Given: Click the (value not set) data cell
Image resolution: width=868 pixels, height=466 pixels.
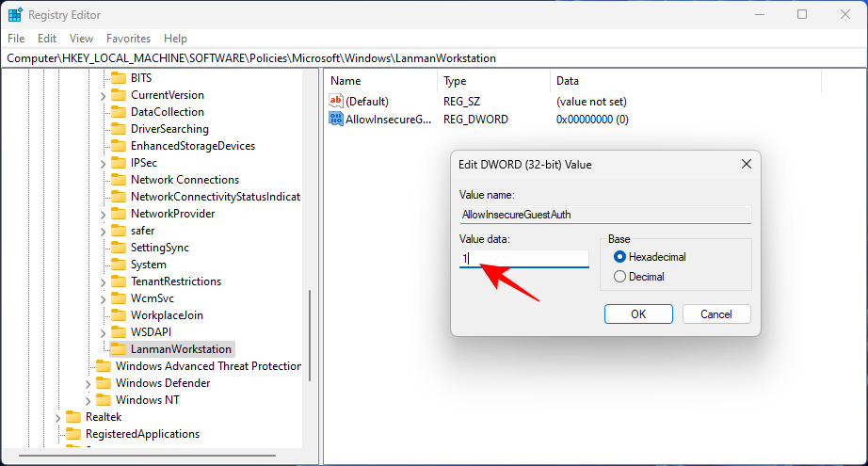Looking at the screenshot, I should point(591,102).
